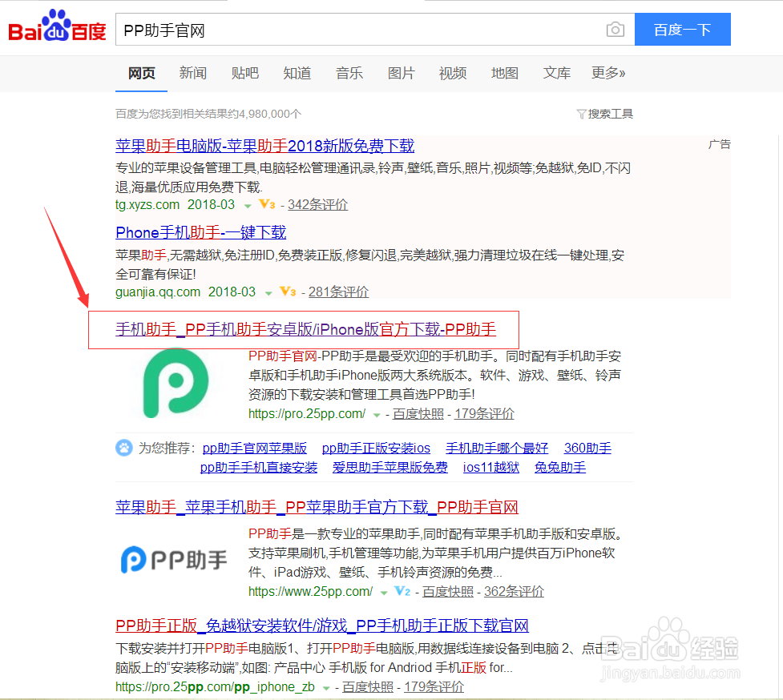Expand dropdown arrow after https://pro.25pp.com/

(377, 415)
